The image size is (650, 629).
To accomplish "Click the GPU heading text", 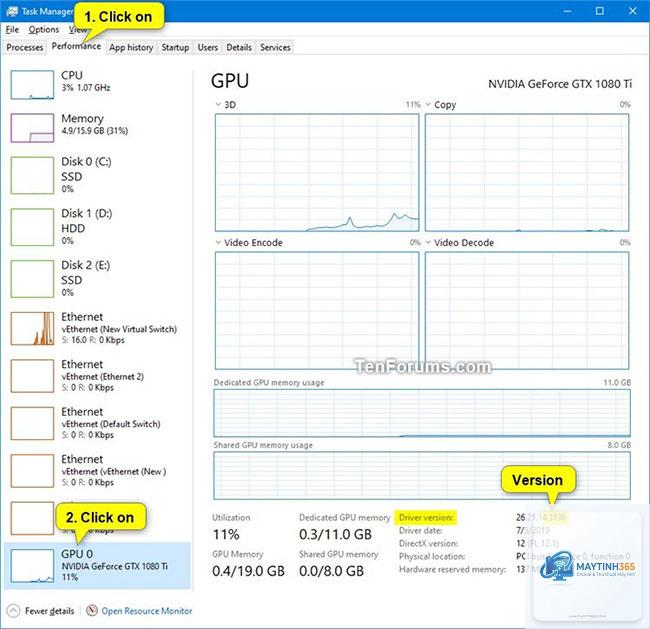I will pyautogui.click(x=230, y=81).
